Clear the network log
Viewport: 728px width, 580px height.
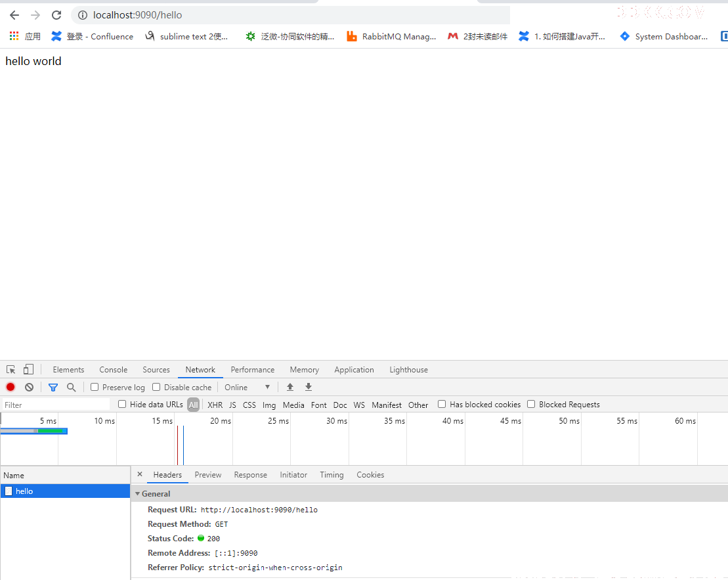click(30, 387)
